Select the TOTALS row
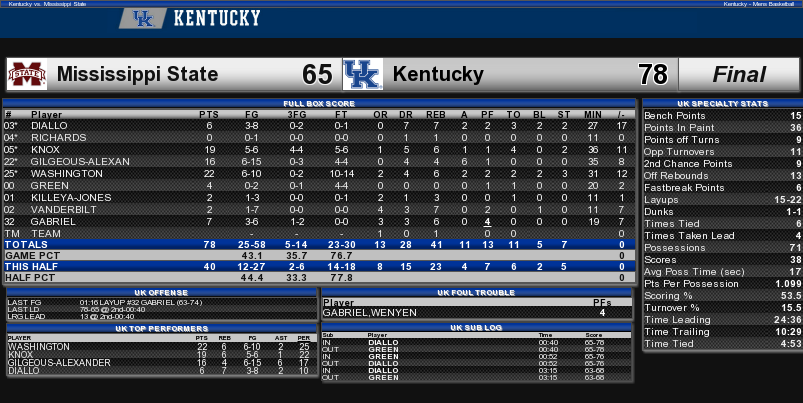Viewport: 803px width, 403px height. (319, 245)
